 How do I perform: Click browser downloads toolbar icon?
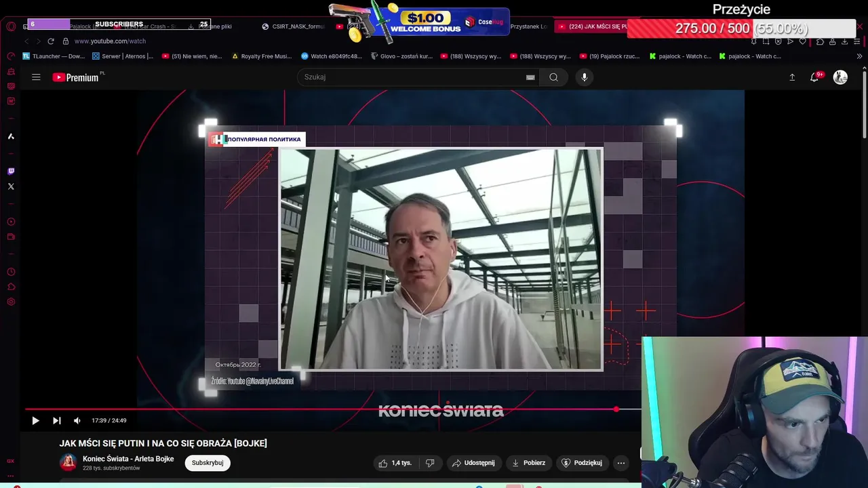[845, 41]
